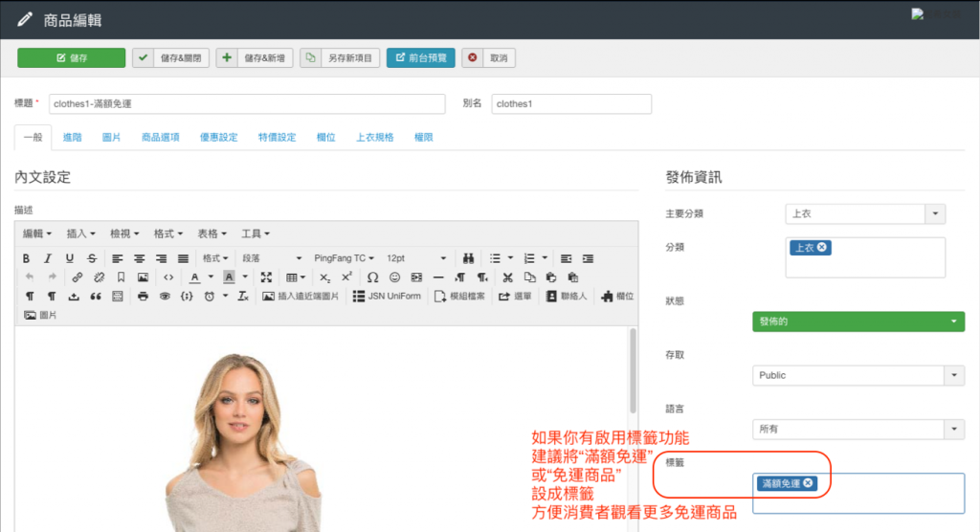Apply italic formatting in the editor

click(x=48, y=258)
